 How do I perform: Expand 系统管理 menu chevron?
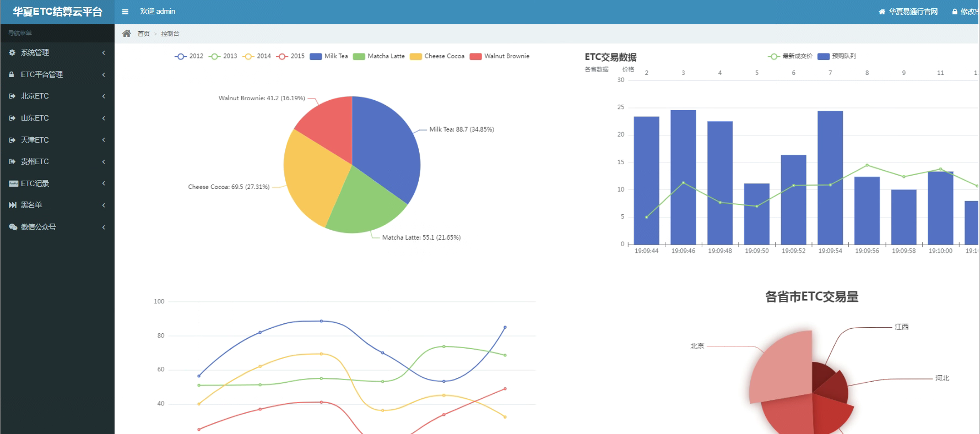coord(104,52)
